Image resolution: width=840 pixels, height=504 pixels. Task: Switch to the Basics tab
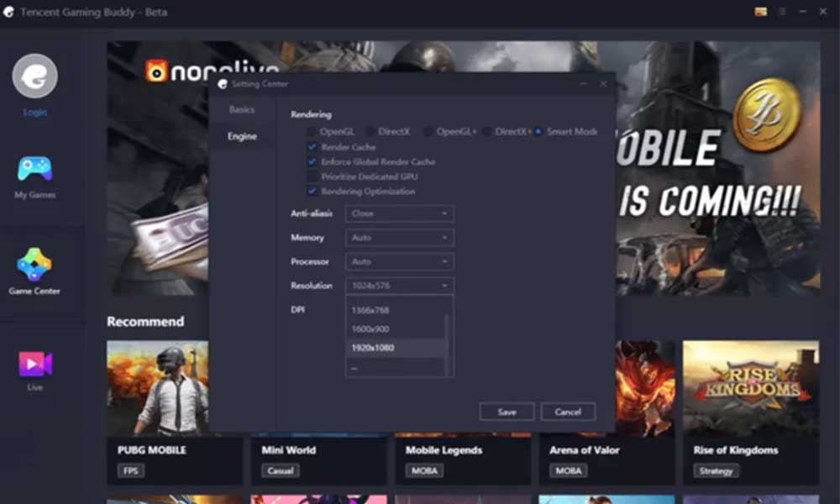click(242, 109)
